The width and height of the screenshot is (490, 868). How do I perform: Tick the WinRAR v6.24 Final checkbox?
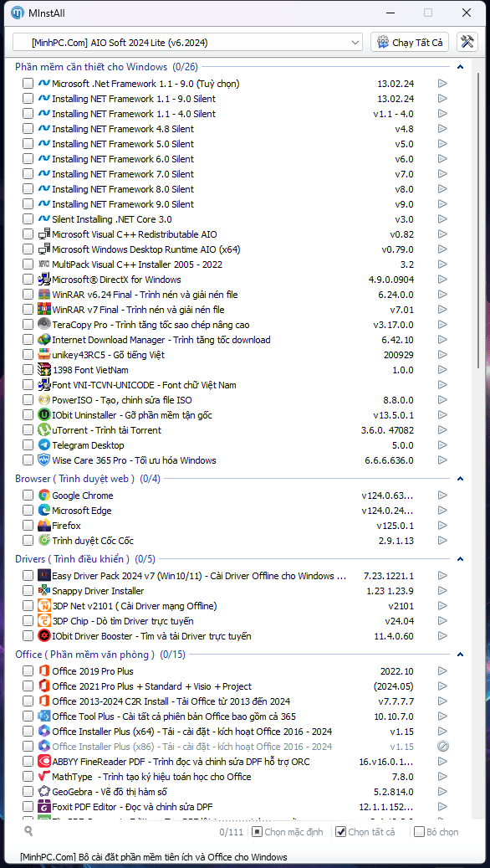pyautogui.click(x=28, y=295)
